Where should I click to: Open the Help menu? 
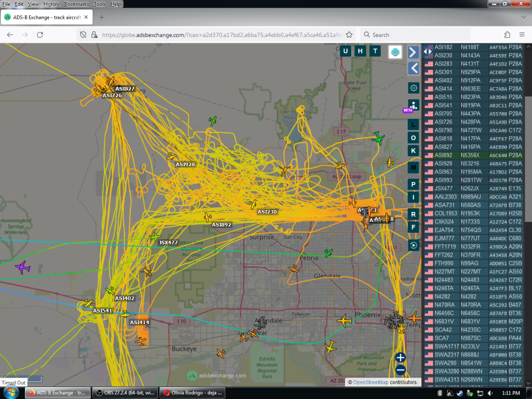(115, 4)
